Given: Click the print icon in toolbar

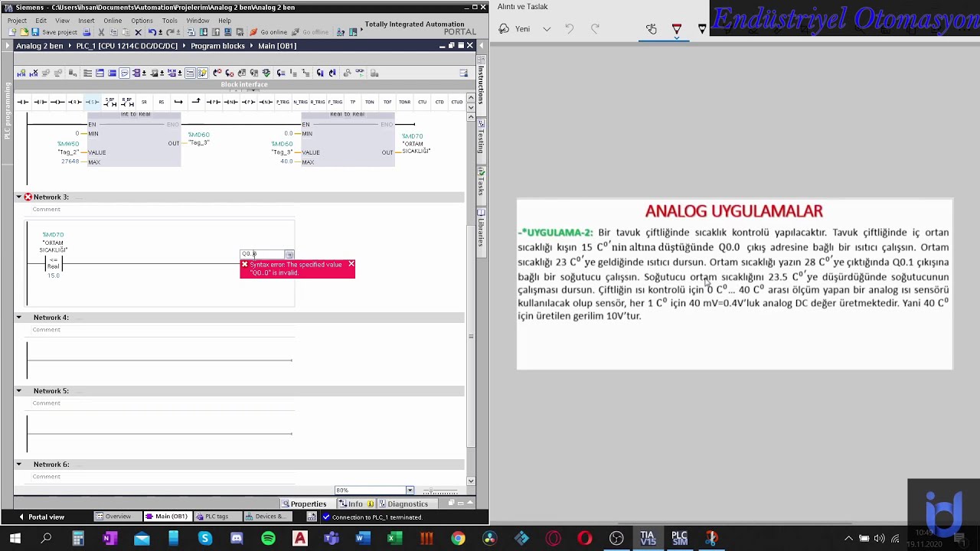Looking at the screenshot, I should tap(87, 32).
